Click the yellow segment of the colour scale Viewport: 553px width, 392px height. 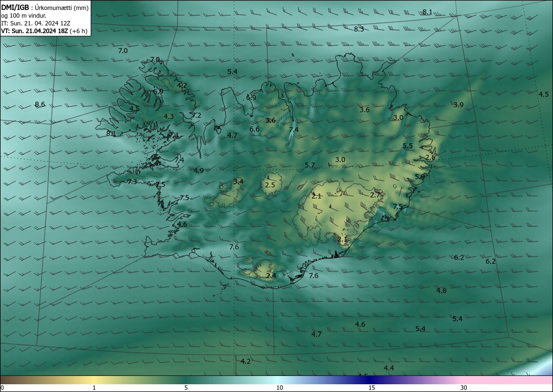(94, 380)
